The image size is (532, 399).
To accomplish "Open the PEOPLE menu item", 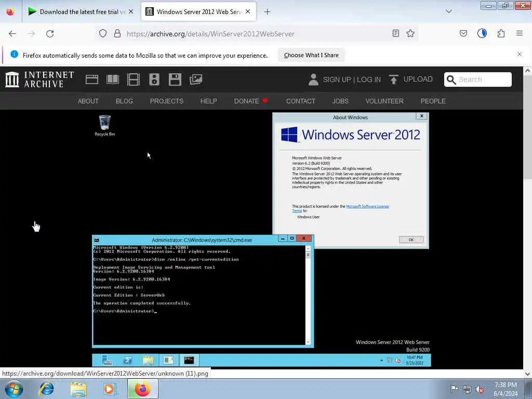I will [433, 101].
